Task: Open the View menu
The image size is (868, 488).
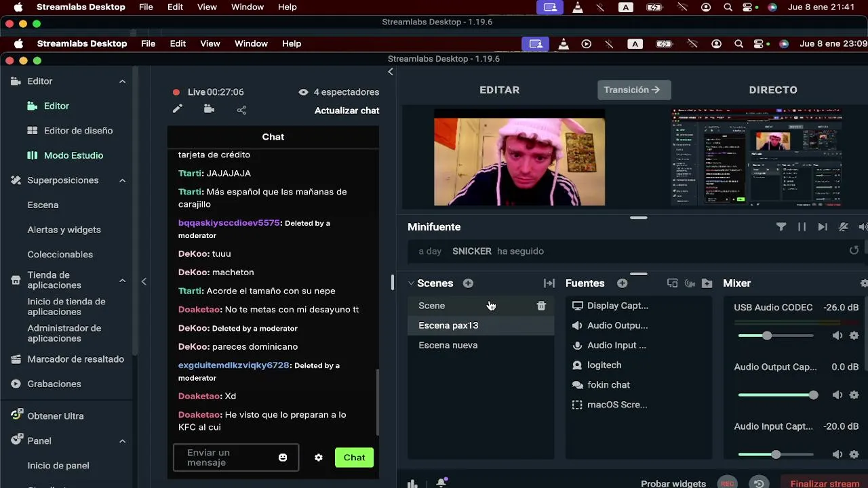Action: 210,43
